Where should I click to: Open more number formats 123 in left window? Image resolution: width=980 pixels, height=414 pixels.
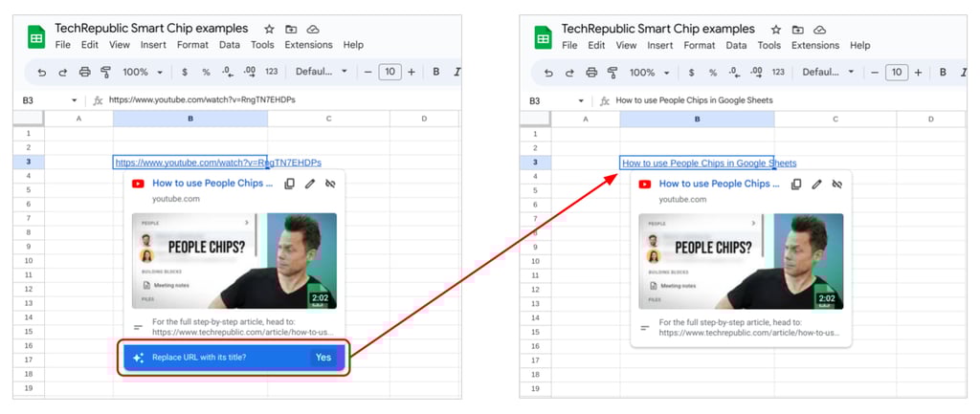pos(271,72)
